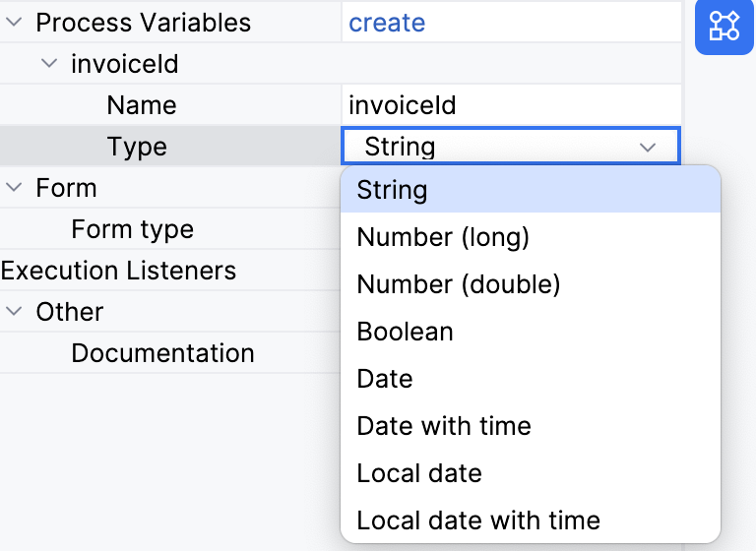Image resolution: width=756 pixels, height=551 pixels.
Task: Collapse the invoiceId variable node
Action: point(48,65)
